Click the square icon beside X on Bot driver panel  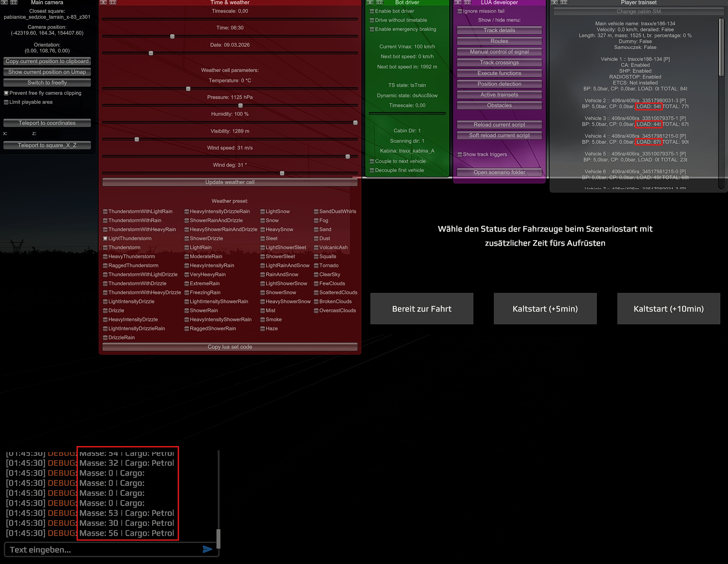click(379, 2)
